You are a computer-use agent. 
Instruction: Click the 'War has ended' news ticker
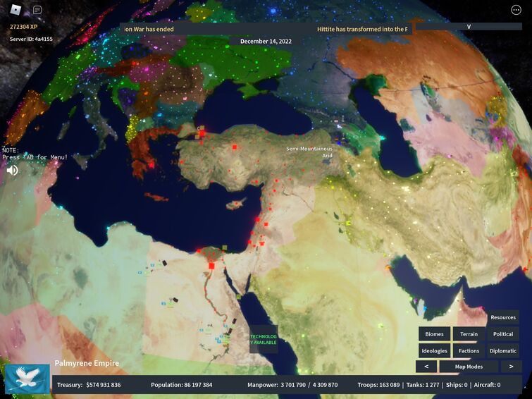(x=149, y=29)
